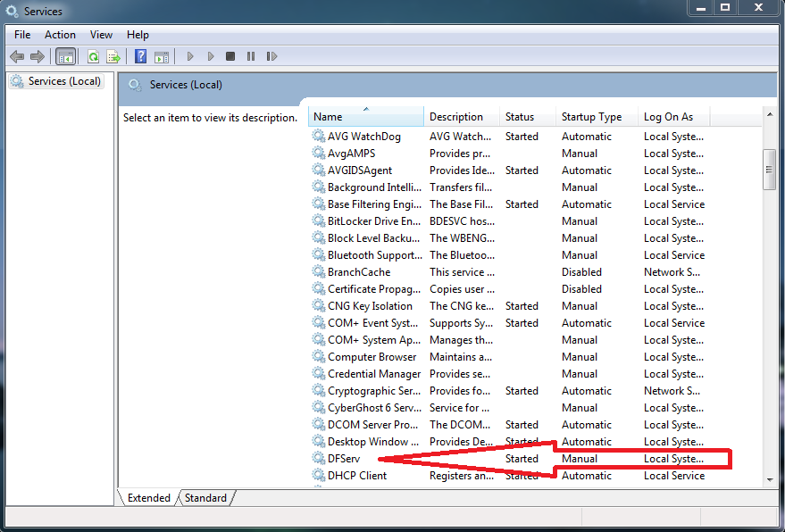Viewport: 785px width, 532px height.
Task: Select the COM+ Event Syst... service
Action: 508,323
